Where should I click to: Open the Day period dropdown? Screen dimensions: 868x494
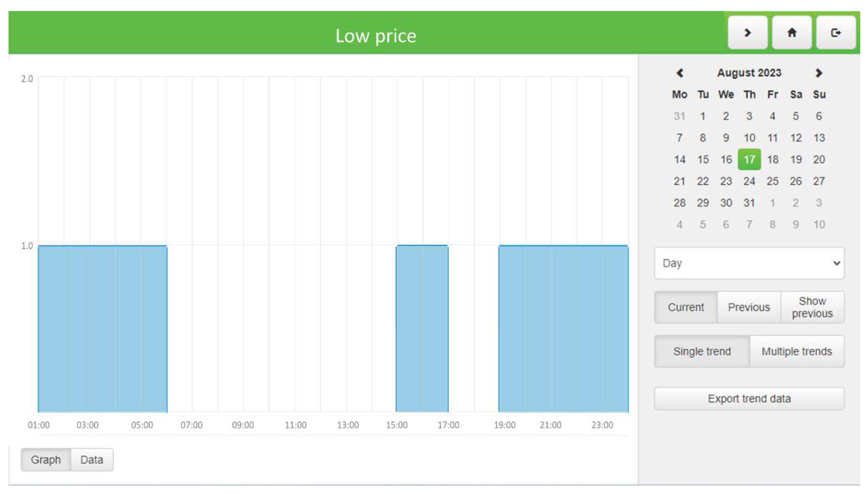pyautogui.click(x=749, y=263)
